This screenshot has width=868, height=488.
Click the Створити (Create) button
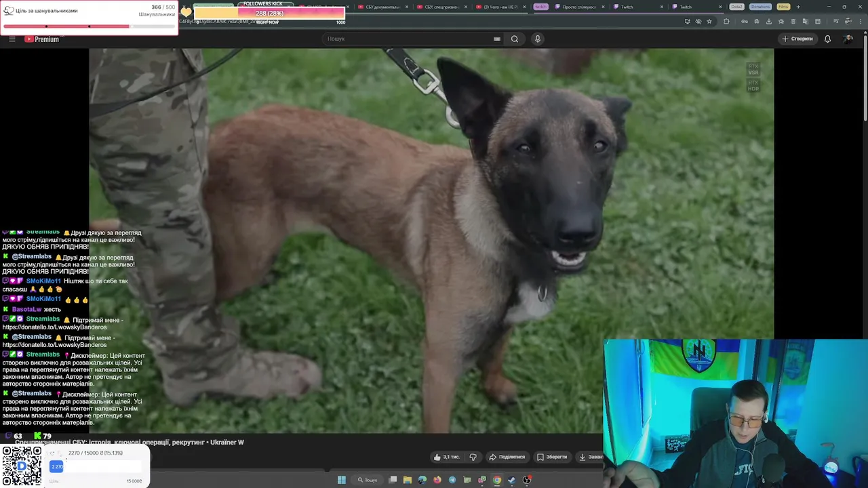tap(797, 39)
